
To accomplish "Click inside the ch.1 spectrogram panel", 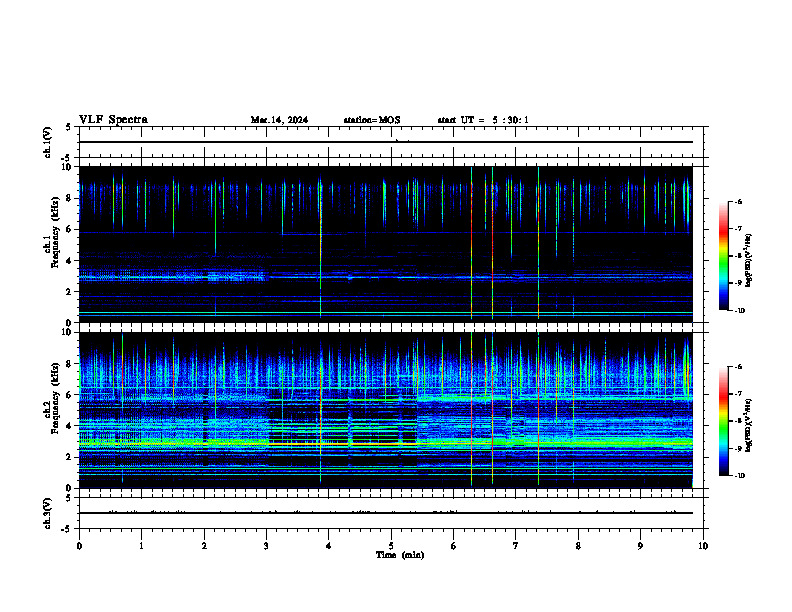I will [385, 244].
